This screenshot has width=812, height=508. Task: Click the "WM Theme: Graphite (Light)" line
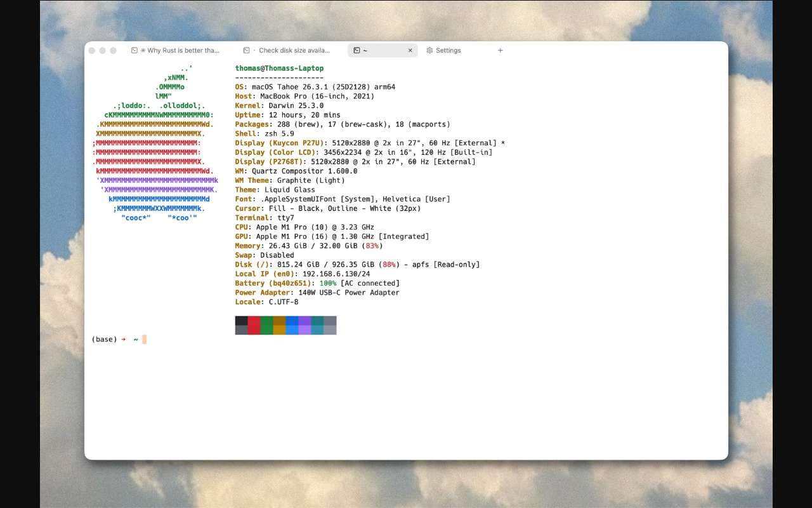pos(290,180)
